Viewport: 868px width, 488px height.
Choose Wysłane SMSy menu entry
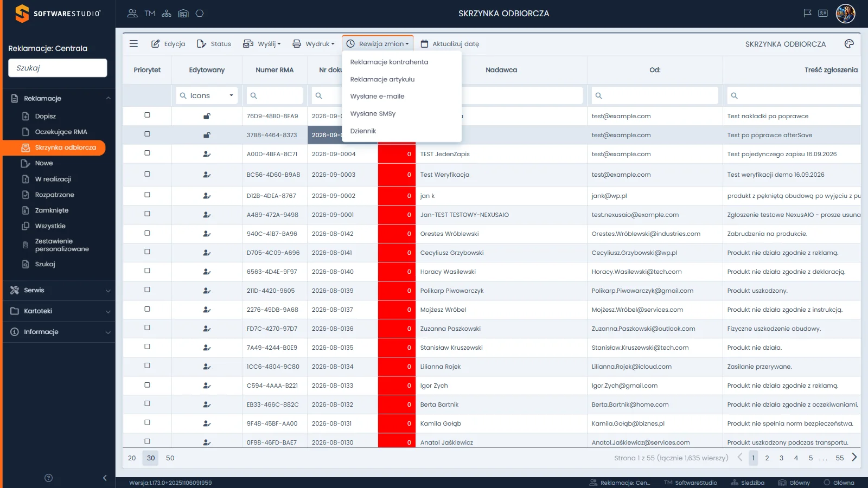click(x=373, y=113)
